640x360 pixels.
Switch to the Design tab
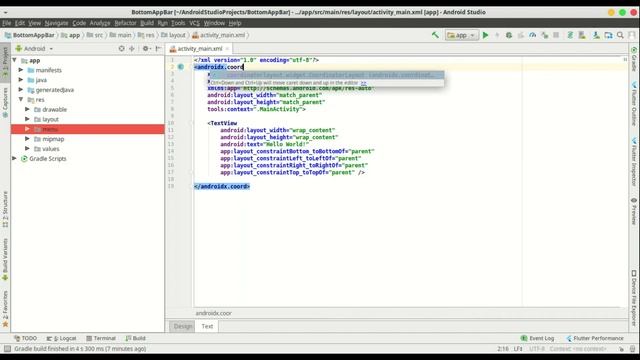[182, 327]
